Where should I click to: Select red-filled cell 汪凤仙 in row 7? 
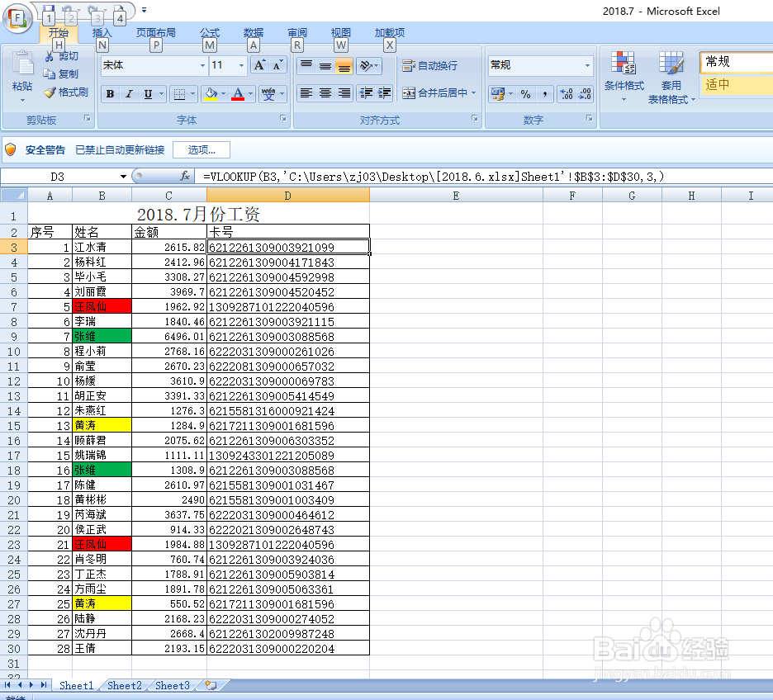[x=102, y=306]
